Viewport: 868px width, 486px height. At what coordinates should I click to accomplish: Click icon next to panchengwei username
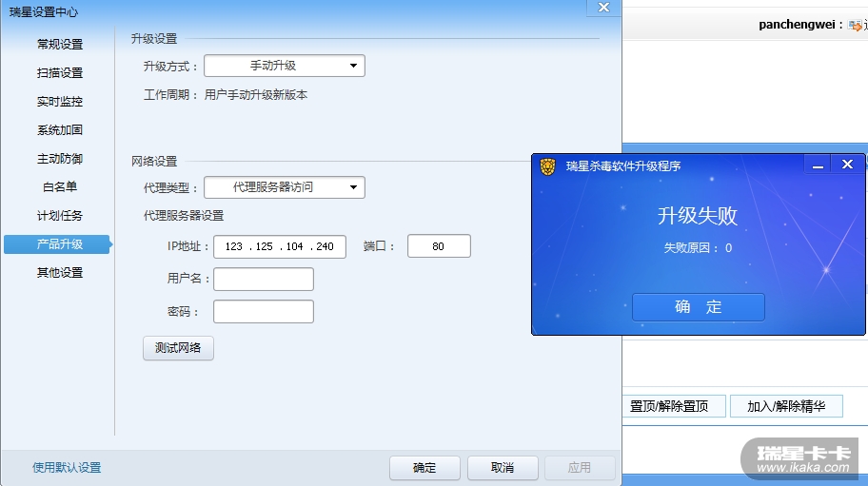pos(855,25)
